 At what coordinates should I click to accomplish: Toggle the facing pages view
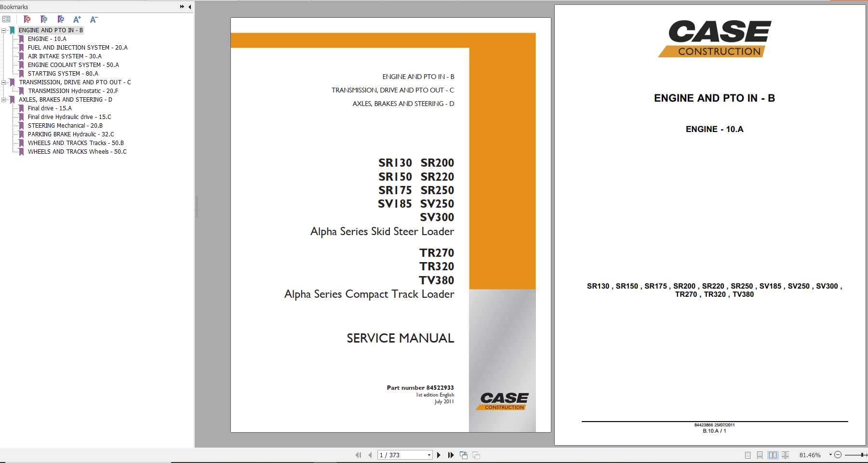click(773, 455)
